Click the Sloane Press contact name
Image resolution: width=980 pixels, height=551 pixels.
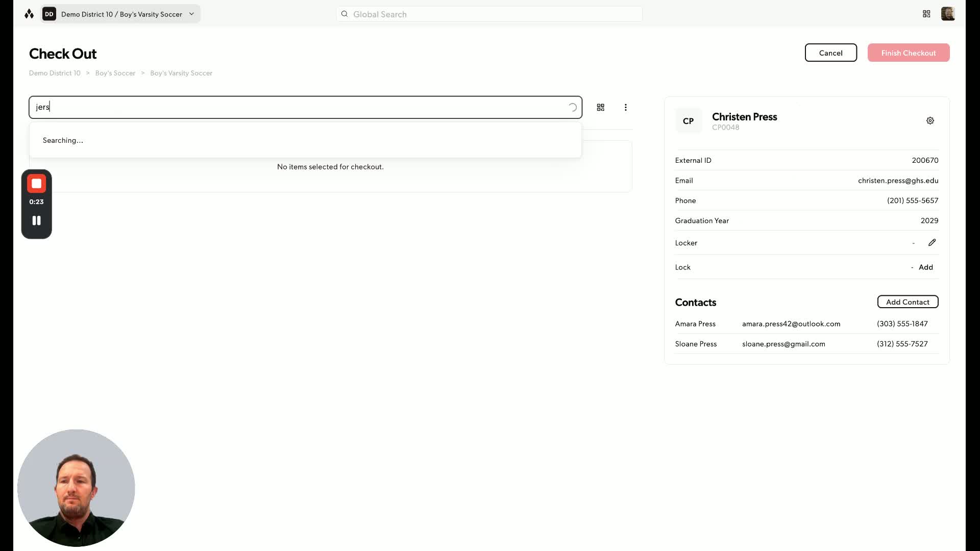[x=695, y=344]
